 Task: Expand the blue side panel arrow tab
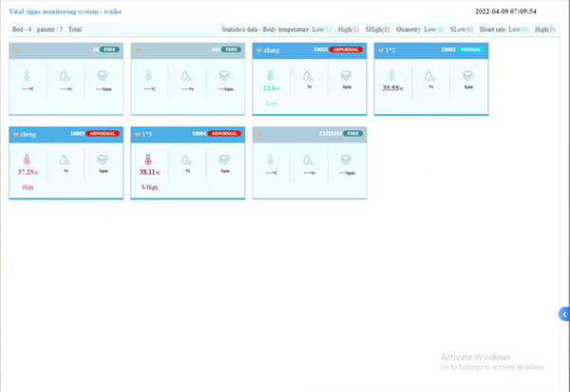coord(564,313)
